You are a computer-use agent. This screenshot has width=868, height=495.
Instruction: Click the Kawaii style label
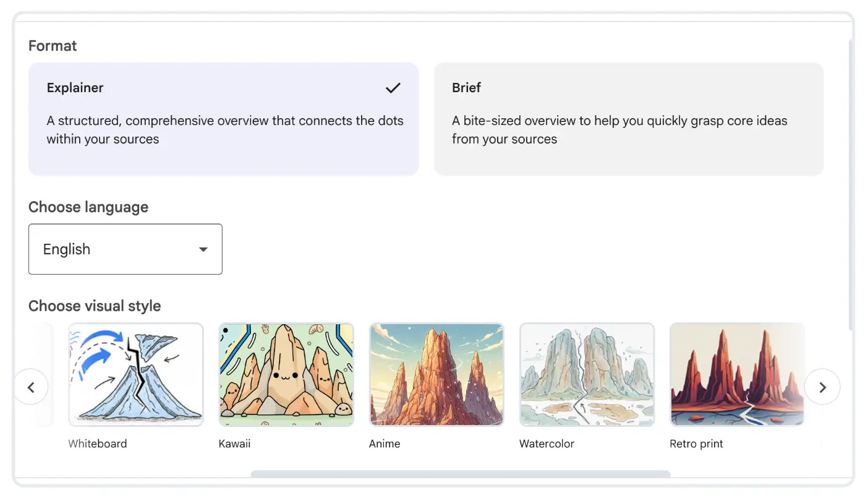[x=234, y=444]
